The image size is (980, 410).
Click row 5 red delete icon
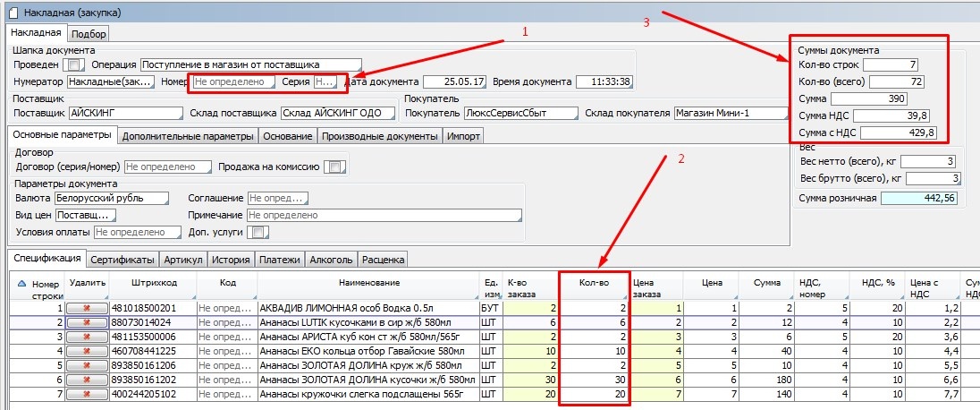coord(87,365)
